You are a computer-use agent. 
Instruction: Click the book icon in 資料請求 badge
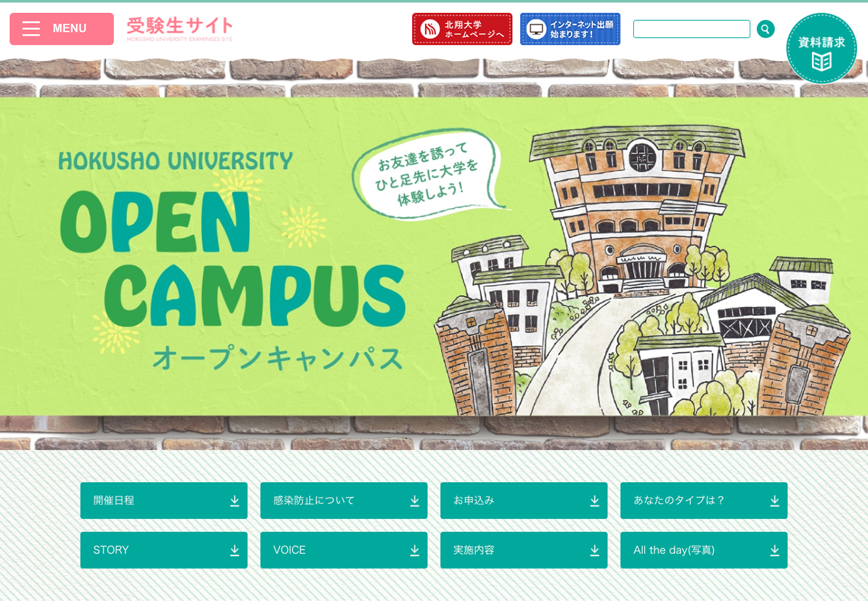point(822,61)
